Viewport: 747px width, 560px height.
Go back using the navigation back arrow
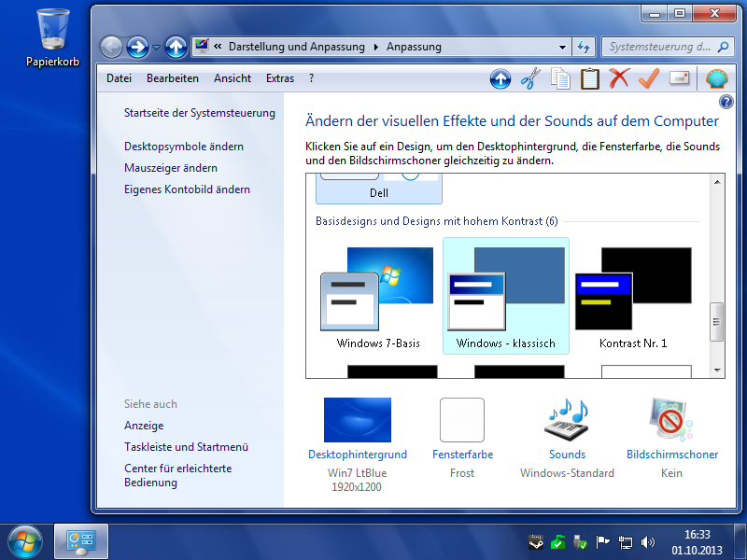111,48
